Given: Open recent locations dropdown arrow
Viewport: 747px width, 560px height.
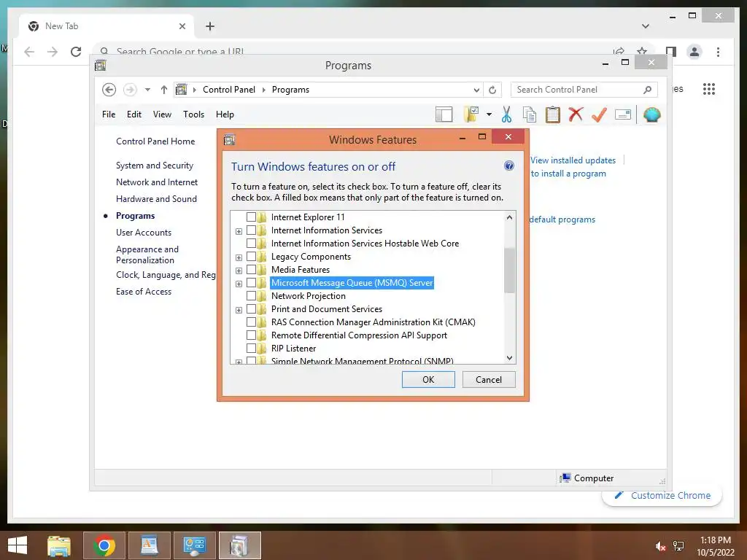Looking at the screenshot, I should pyautogui.click(x=147, y=90).
